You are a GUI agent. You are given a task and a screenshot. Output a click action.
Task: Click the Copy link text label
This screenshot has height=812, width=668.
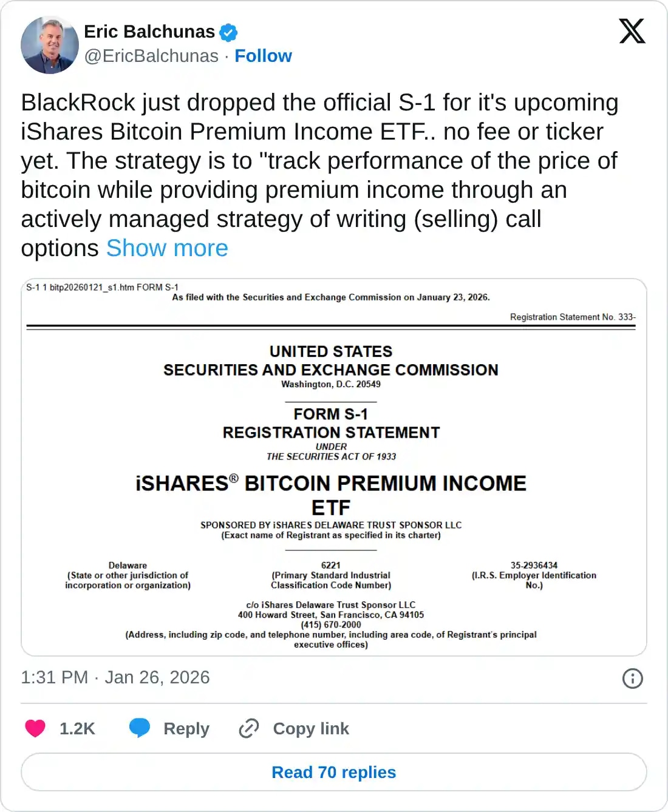point(311,728)
